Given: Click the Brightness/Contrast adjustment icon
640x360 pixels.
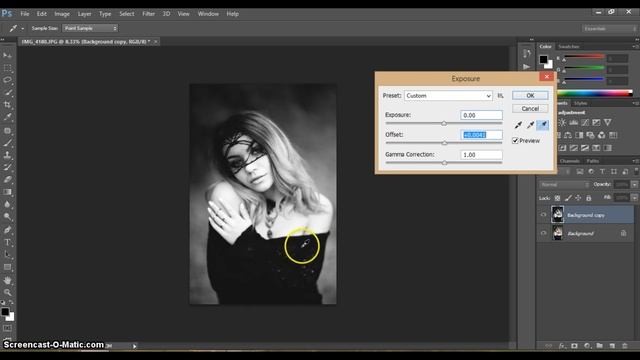Looking at the screenshot, I should point(562,122).
